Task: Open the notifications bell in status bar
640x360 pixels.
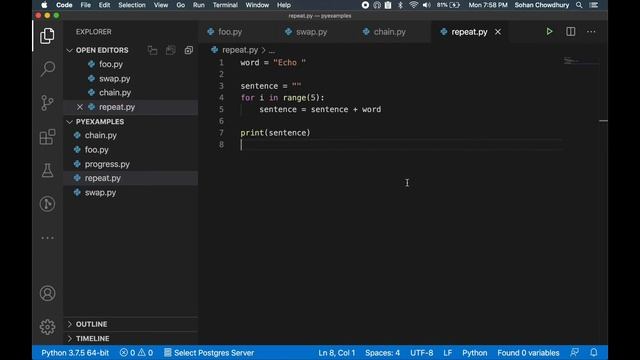Action: 594,352
